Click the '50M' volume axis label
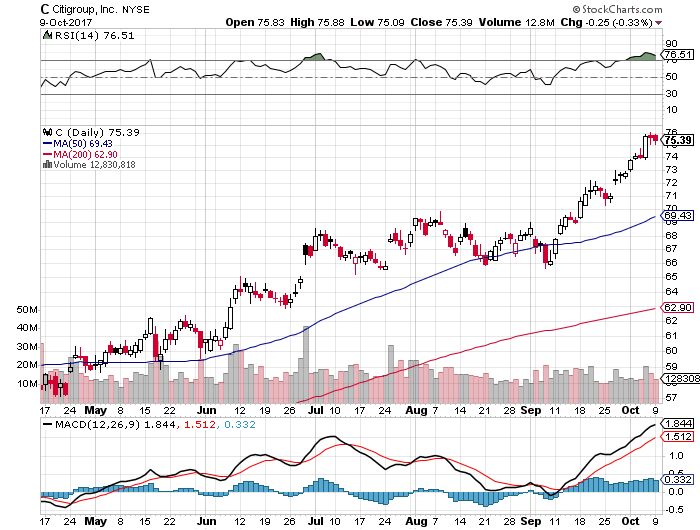The width and height of the screenshot is (700, 530). [x=27, y=310]
